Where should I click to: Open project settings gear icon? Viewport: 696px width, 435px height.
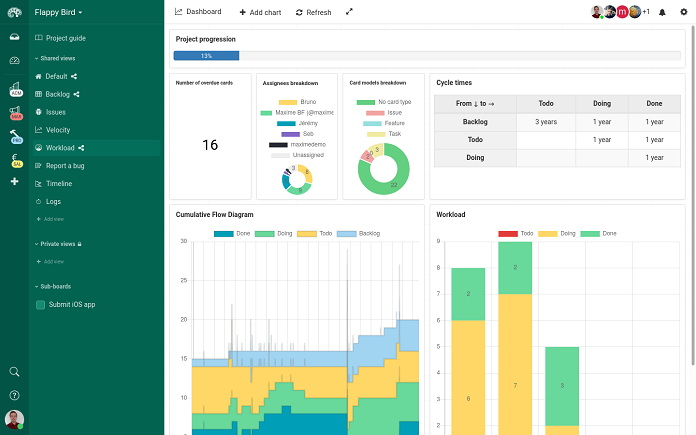point(684,12)
